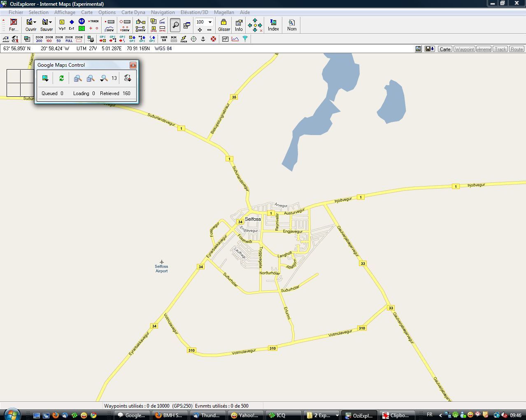Click the Carte button in the status row
The width and height of the screenshot is (526, 420).
point(445,49)
